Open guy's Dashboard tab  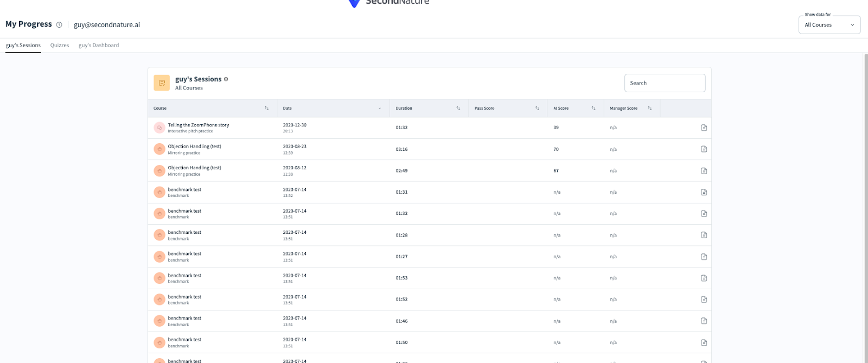click(99, 46)
